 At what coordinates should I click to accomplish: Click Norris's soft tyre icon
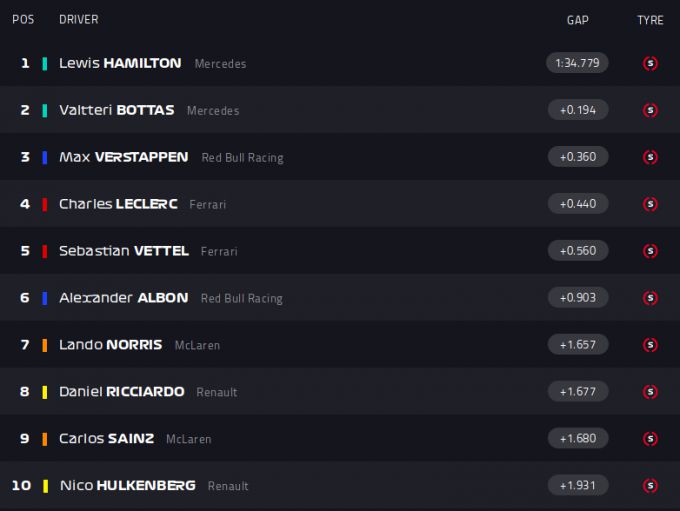pyautogui.click(x=650, y=345)
